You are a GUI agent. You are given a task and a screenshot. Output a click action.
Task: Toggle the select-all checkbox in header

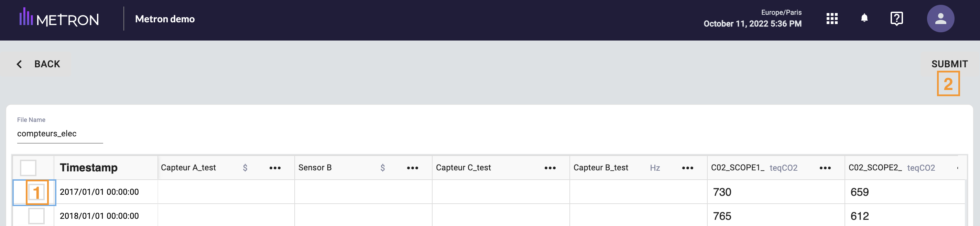28,168
